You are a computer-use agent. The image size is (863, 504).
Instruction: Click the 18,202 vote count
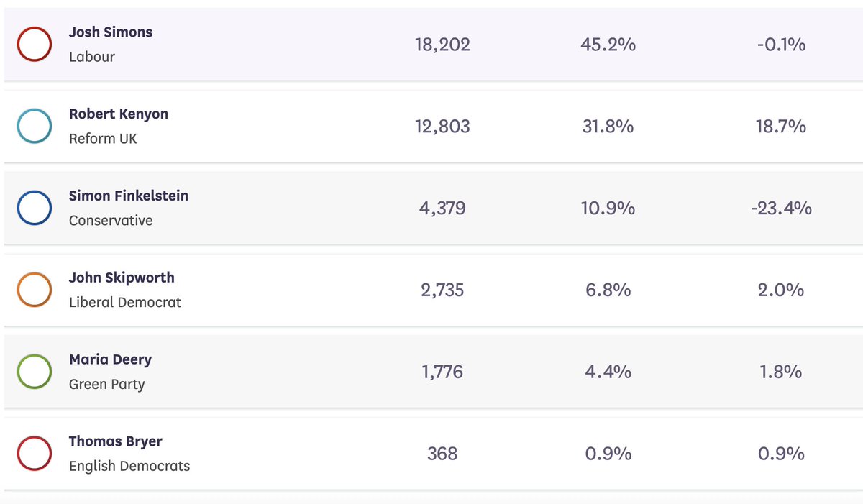[x=442, y=45]
